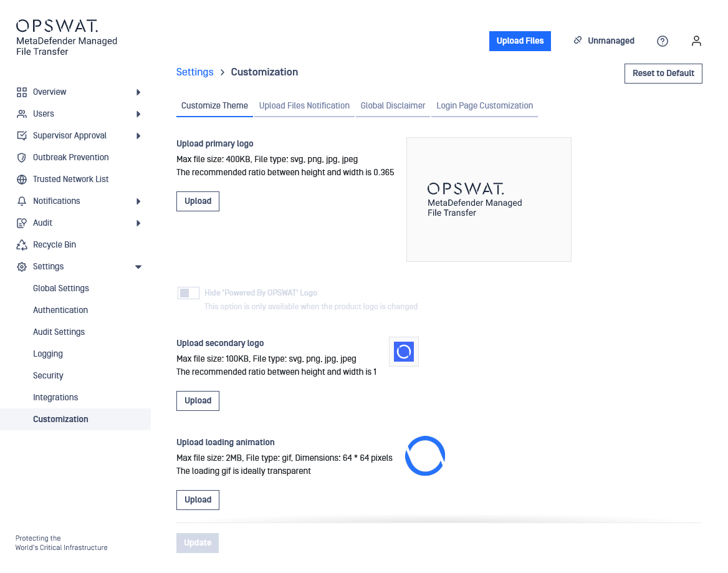728x573 pixels.
Task: Expand the Notifications submenu arrow
Action: pyautogui.click(x=138, y=201)
